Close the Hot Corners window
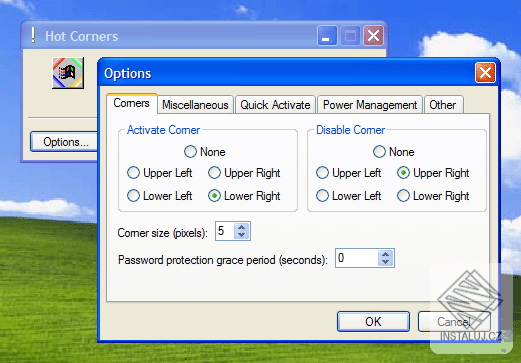The image size is (521, 363). click(373, 35)
